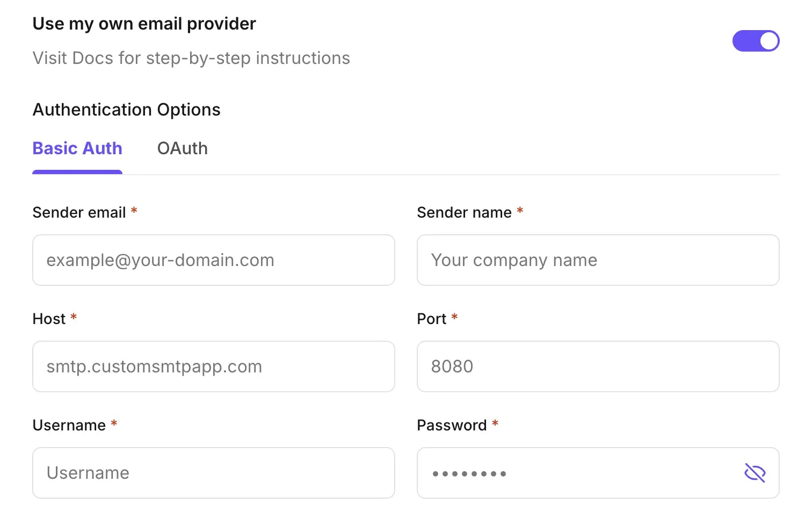
Task: Click the 'Your company name' Sender name field
Action: point(597,260)
